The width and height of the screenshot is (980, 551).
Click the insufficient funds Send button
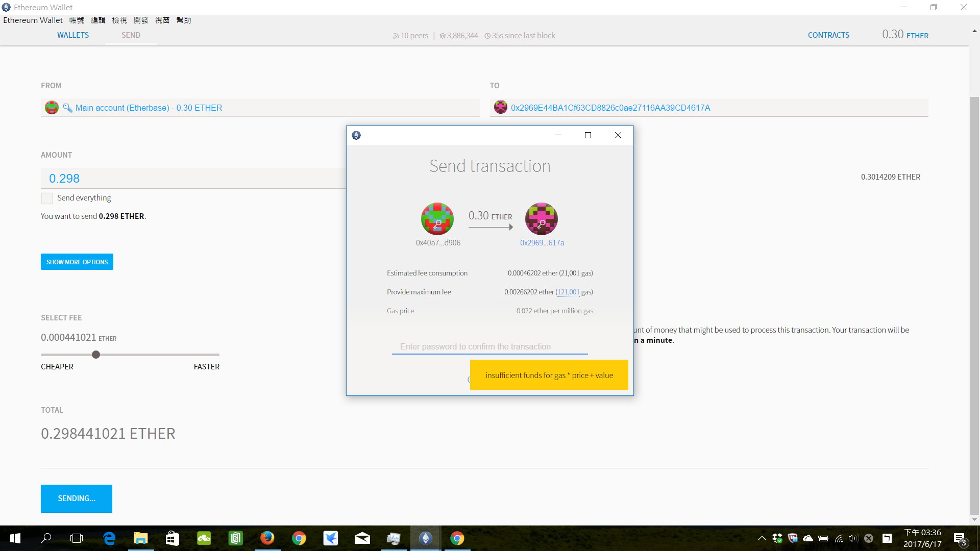549,375
